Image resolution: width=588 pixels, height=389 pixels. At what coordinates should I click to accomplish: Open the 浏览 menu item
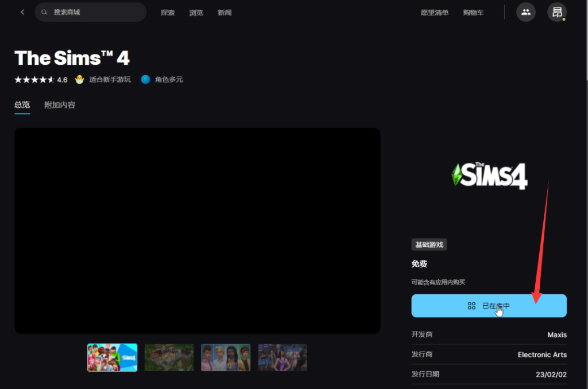click(x=196, y=13)
